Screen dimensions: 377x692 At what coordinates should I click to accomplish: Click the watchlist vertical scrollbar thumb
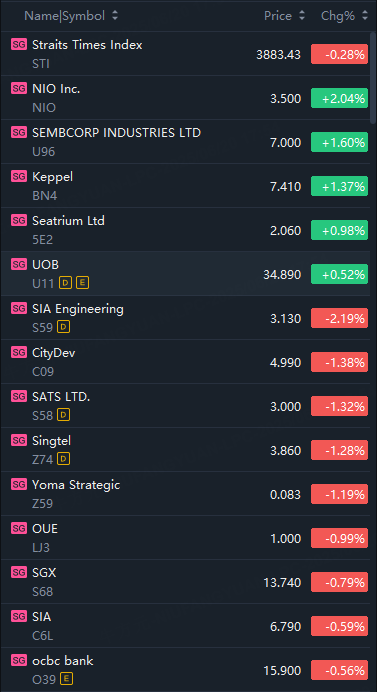(373, 77)
